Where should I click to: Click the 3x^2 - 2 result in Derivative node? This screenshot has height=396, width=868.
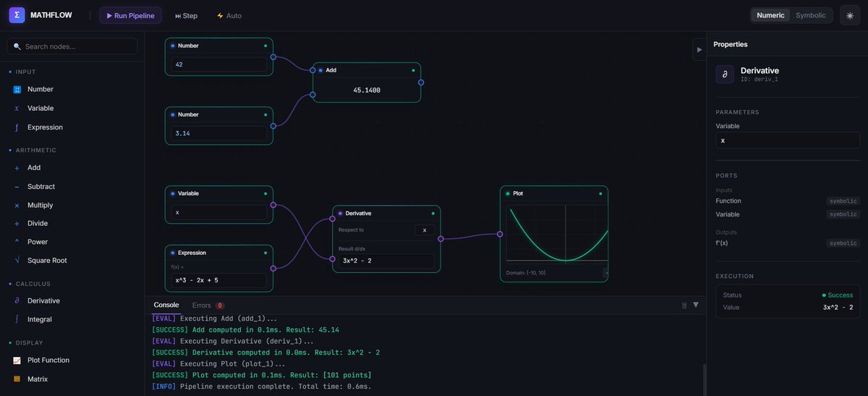click(386, 261)
